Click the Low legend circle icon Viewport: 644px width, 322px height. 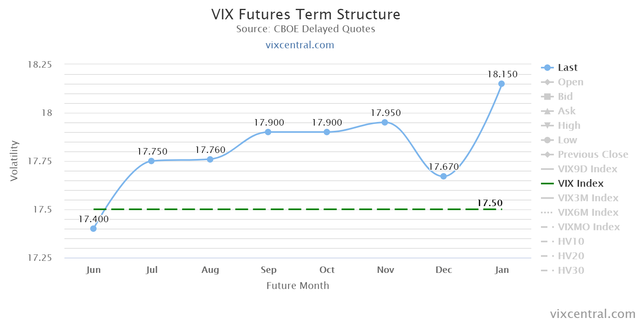click(x=547, y=140)
